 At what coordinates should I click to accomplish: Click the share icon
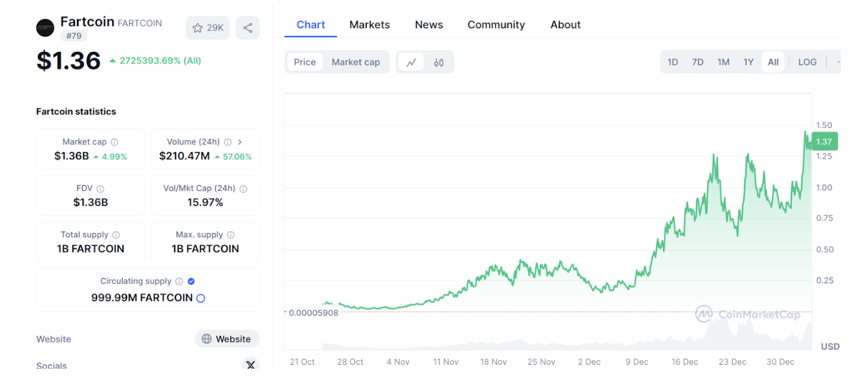(x=248, y=28)
